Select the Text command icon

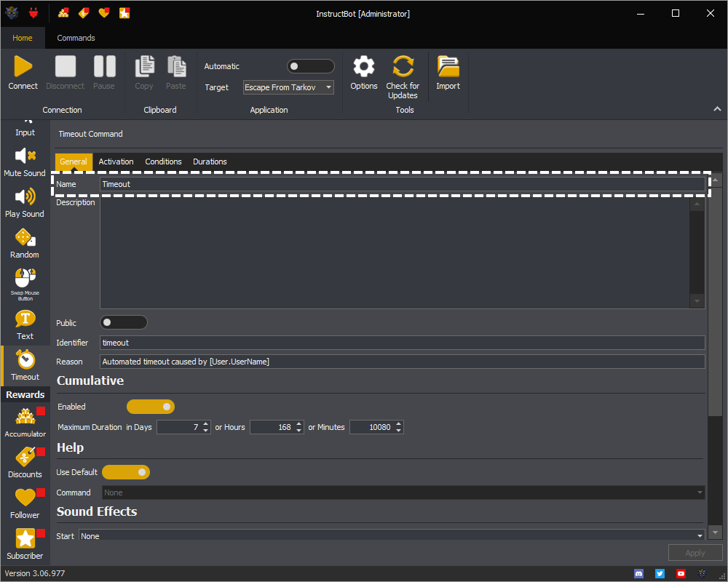coord(25,325)
